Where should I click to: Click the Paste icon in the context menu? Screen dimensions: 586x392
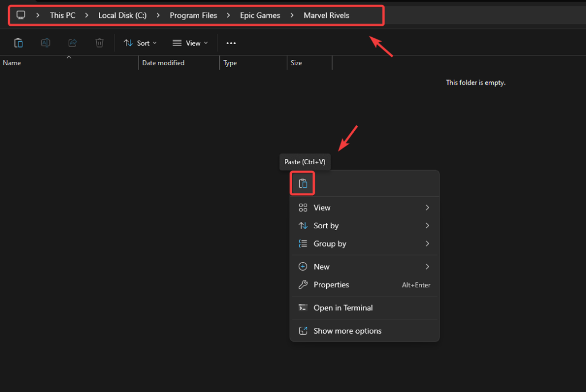(x=303, y=184)
